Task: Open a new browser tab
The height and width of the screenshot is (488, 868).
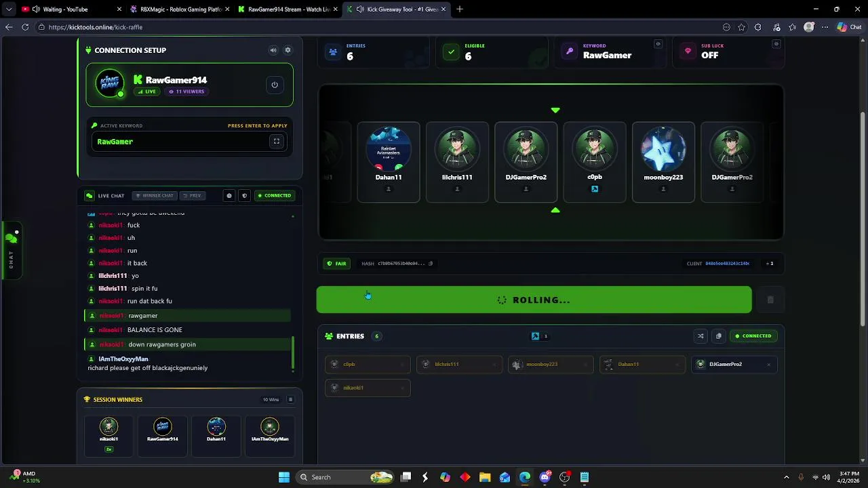Action: [460, 9]
